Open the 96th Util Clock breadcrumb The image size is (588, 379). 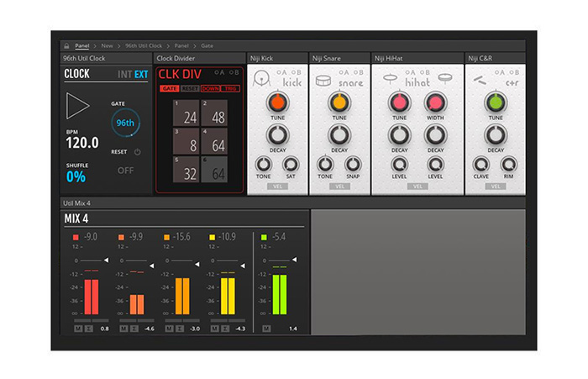(x=144, y=45)
